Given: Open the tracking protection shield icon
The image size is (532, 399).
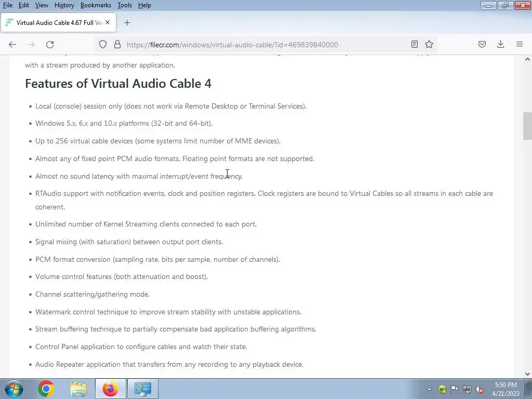Looking at the screenshot, I should (103, 45).
